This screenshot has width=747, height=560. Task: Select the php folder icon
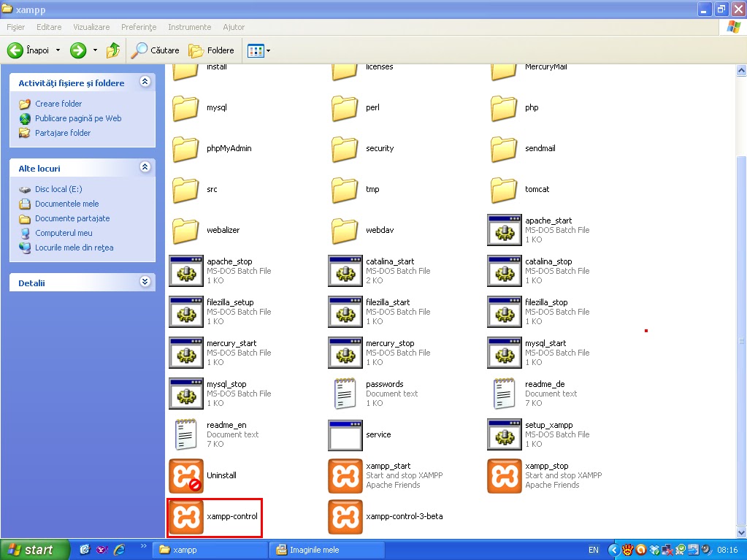(504, 107)
